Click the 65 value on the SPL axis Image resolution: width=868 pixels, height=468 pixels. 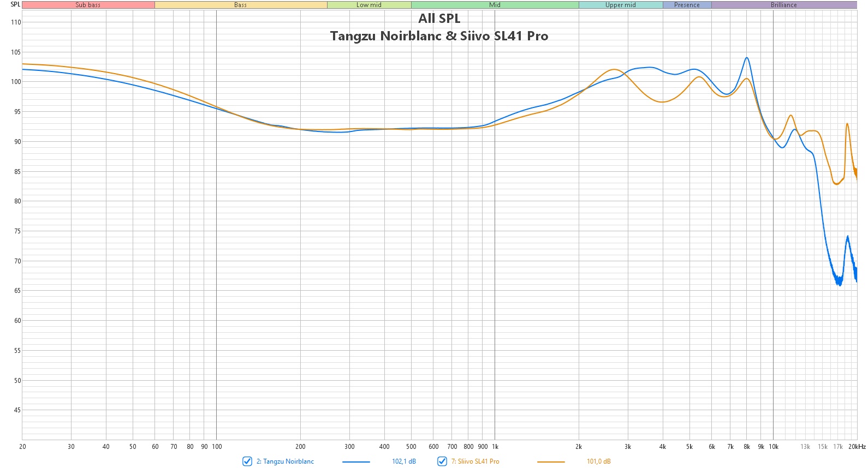(17, 291)
